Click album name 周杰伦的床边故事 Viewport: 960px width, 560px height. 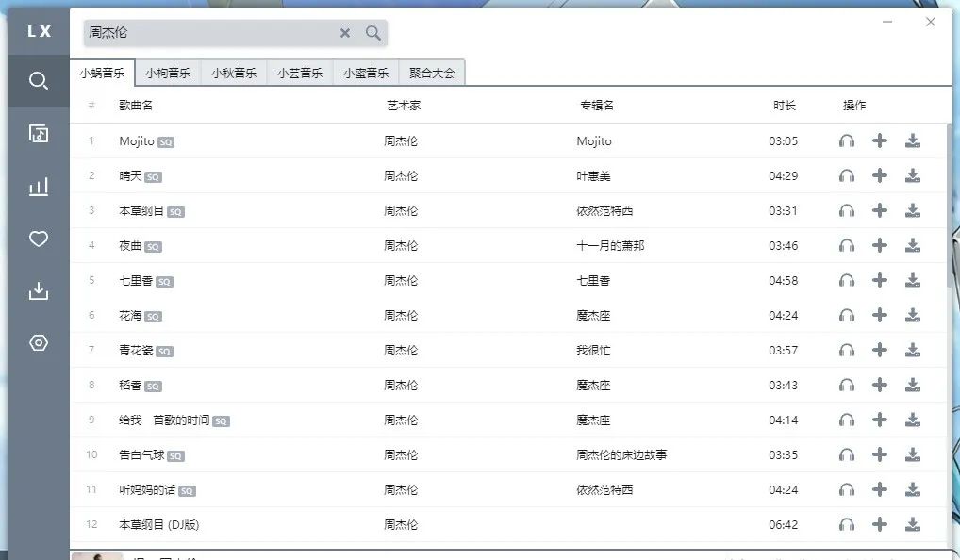[621, 454]
